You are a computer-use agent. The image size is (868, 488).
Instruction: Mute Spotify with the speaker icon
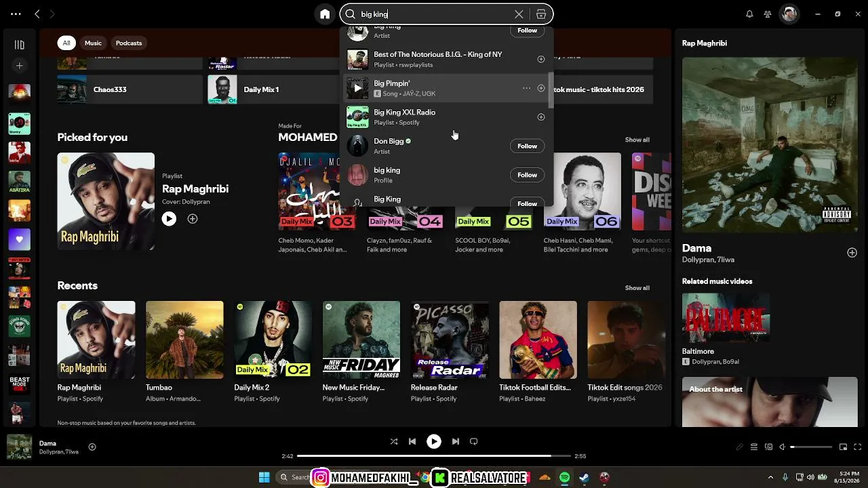pyautogui.click(x=783, y=447)
